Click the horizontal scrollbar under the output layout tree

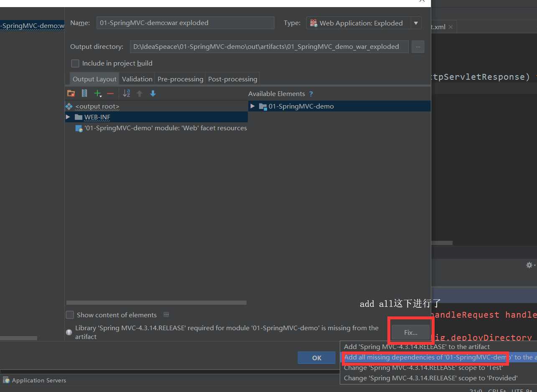pos(157,303)
